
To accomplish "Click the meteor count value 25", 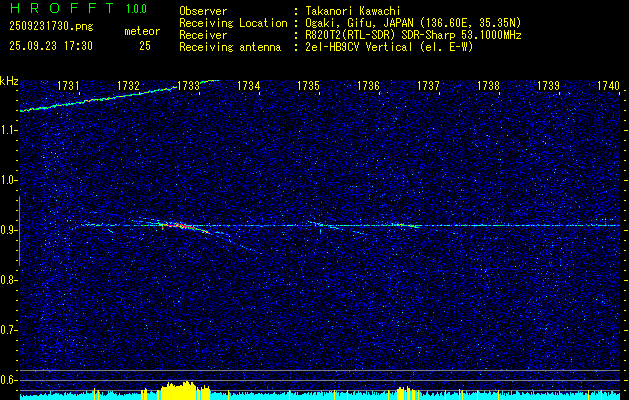I will pyautogui.click(x=145, y=46).
